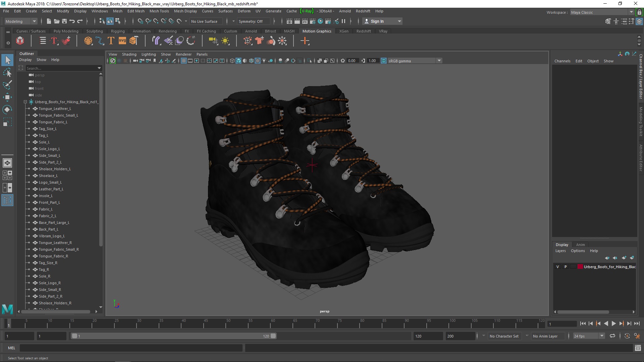Toggle wireframe shading in viewport
This screenshot has height=362, width=644.
(x=232, y=61)
